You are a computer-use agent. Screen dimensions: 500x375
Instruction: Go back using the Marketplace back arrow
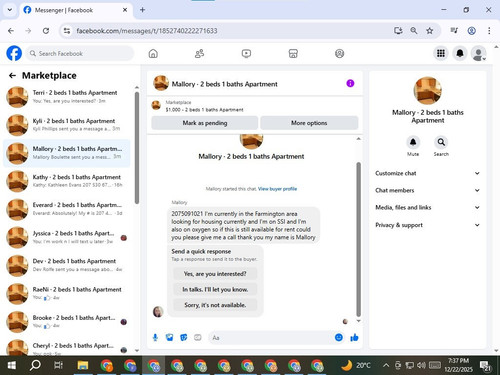[x=12, y=76]
